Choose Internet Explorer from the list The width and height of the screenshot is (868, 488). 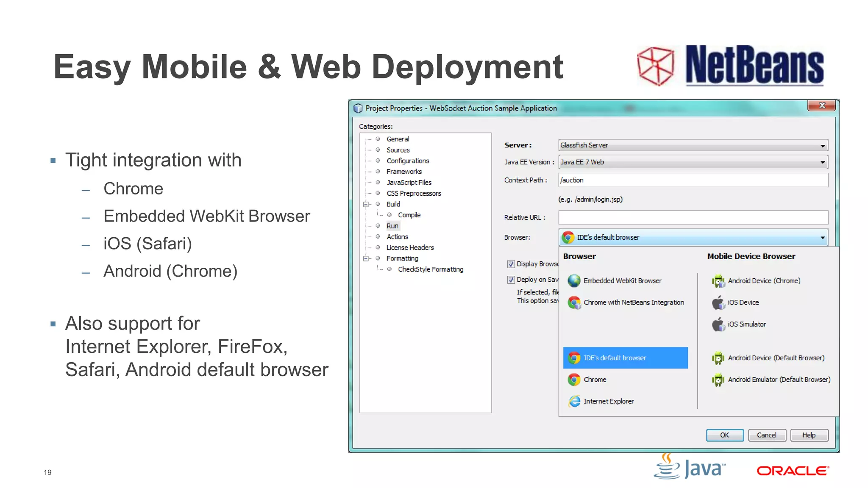pos(609,401)
